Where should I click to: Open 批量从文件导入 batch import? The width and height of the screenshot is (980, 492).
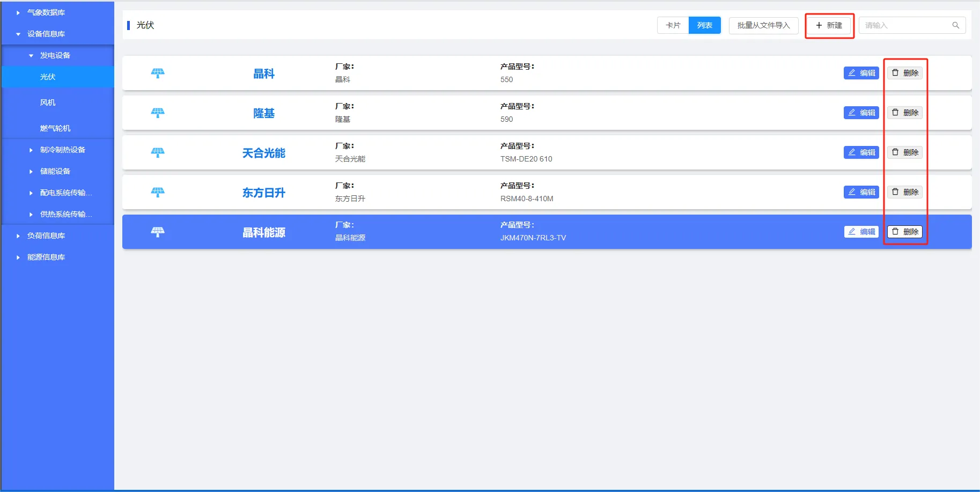[763, 25]
